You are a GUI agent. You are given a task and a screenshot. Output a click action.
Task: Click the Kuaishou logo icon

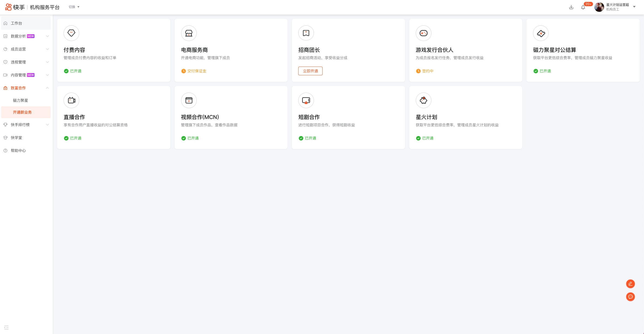(x=9, y=7)
